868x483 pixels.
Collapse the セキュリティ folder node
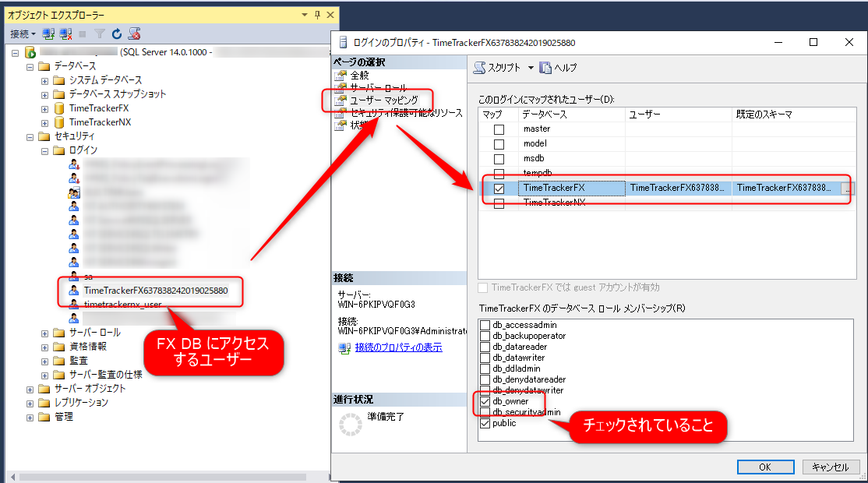31,136
